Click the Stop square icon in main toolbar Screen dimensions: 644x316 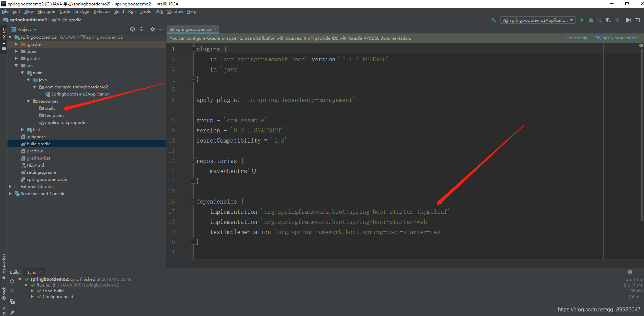pyautogui.click(x=617, y=20)
